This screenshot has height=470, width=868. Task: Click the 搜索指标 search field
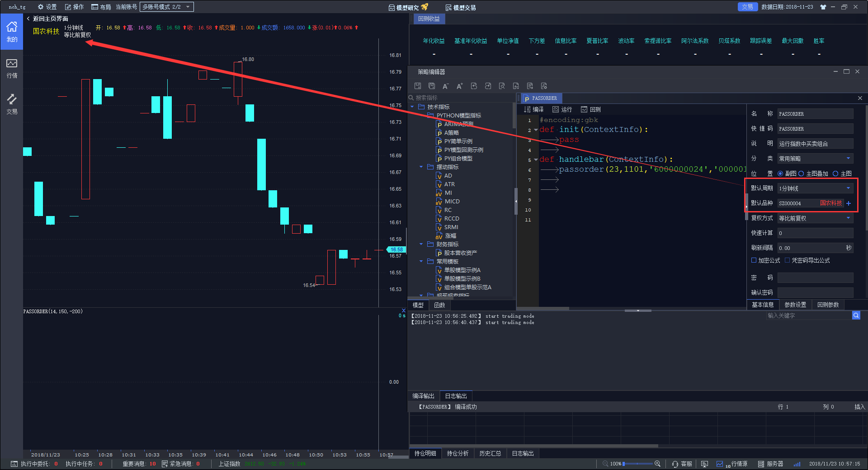pos(461,98)
